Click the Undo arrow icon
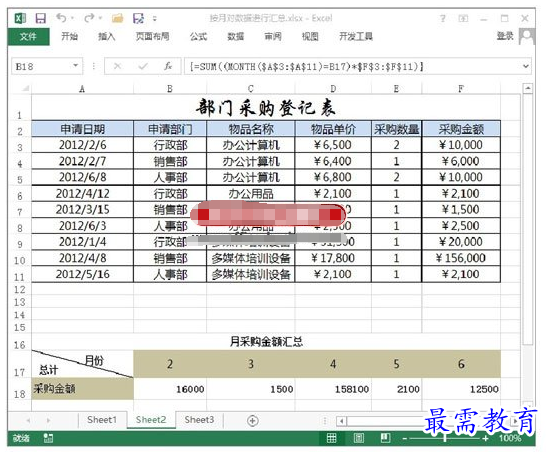This screenshot has width=546, height=452. pyautogui.click(x=61, y=17)
